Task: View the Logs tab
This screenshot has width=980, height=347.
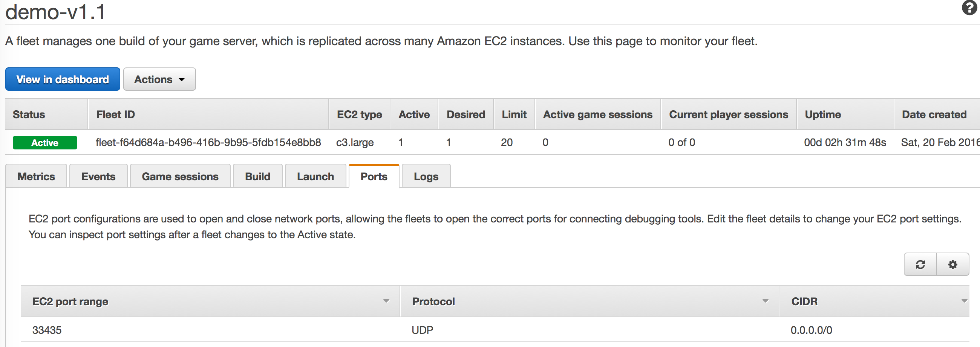Action: coord(426,177)
